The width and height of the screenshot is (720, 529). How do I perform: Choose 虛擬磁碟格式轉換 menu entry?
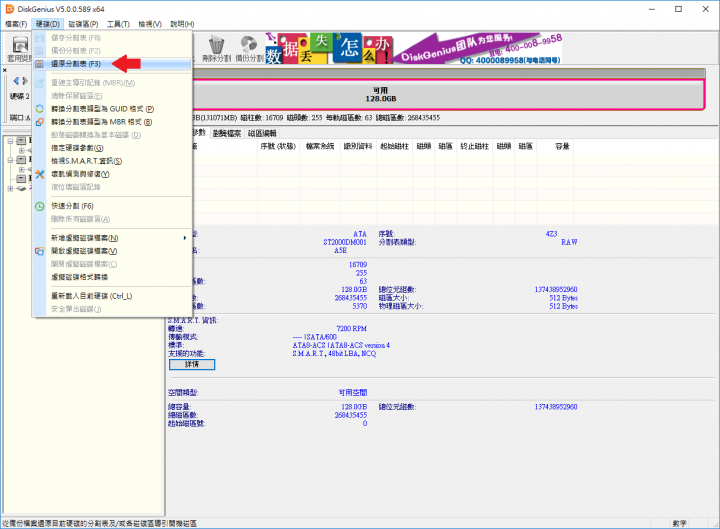click(112, 277)
